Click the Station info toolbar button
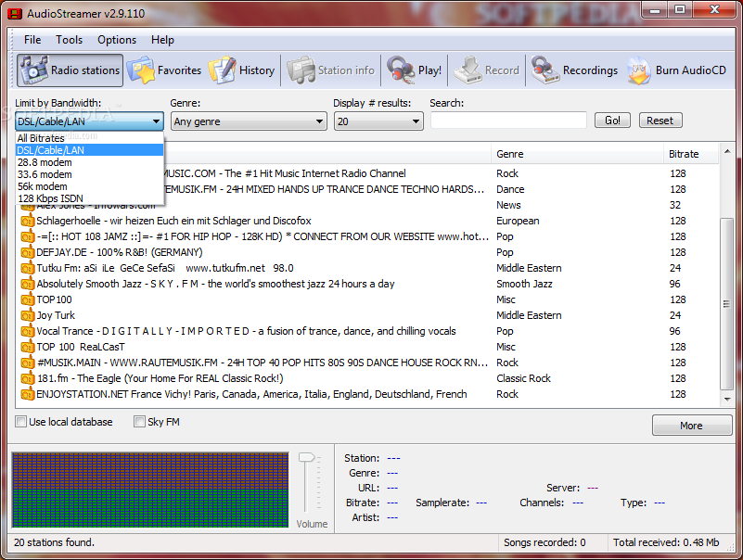 [331, 70]
